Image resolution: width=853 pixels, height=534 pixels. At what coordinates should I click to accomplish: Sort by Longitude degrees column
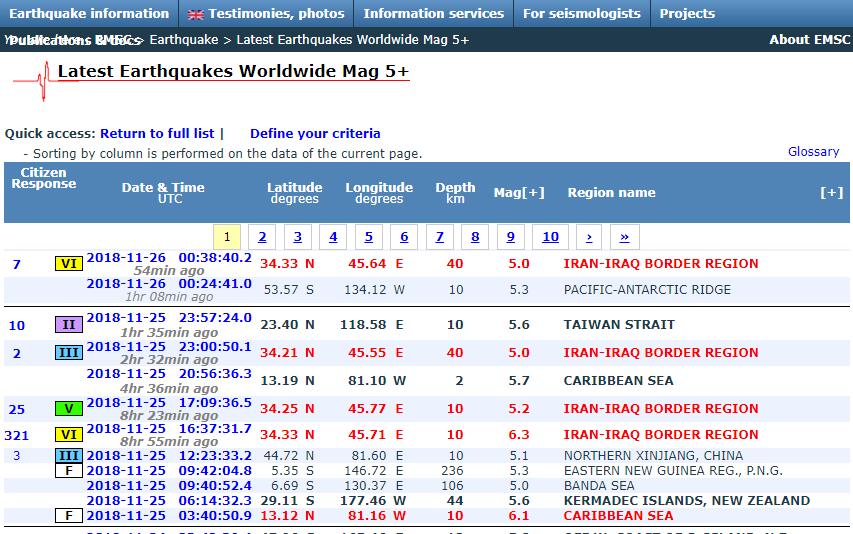(379, 193)
